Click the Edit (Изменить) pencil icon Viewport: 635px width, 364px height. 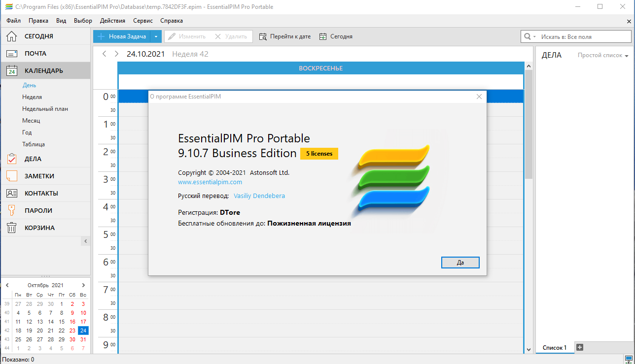click(172, 36)
